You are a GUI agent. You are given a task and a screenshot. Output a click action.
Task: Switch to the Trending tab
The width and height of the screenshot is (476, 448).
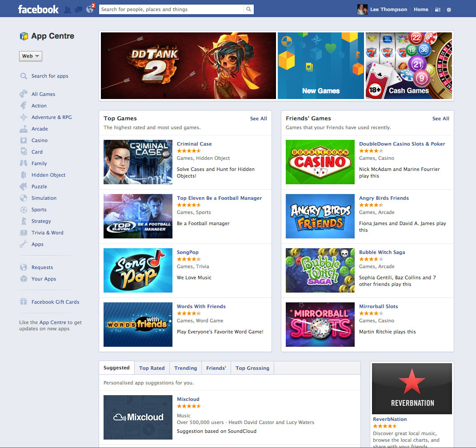point(185,368)
